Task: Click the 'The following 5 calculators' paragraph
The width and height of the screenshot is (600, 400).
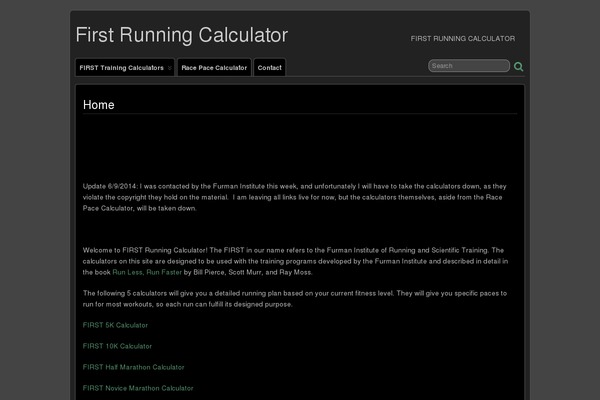Action: 295,299
